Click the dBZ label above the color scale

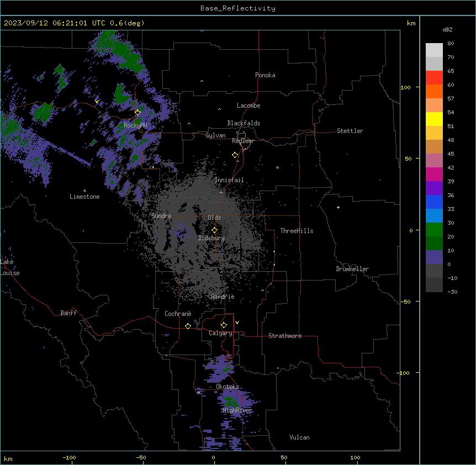447,30
